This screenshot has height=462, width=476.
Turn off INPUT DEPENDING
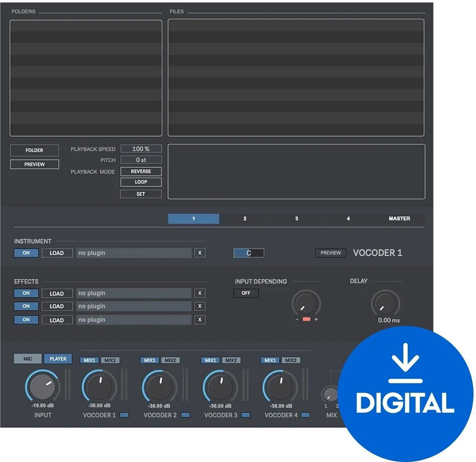pyautogui.click(x=246, y=293)
